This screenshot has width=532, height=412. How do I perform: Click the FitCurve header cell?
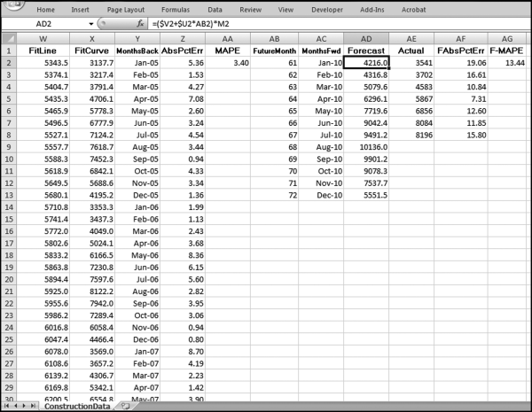(x=92, y=51)
